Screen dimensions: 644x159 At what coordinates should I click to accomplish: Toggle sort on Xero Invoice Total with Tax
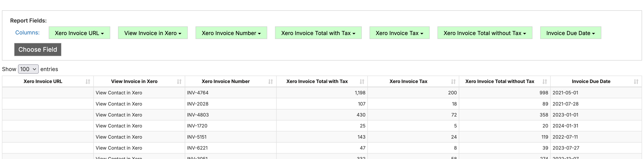coord(362,81)
